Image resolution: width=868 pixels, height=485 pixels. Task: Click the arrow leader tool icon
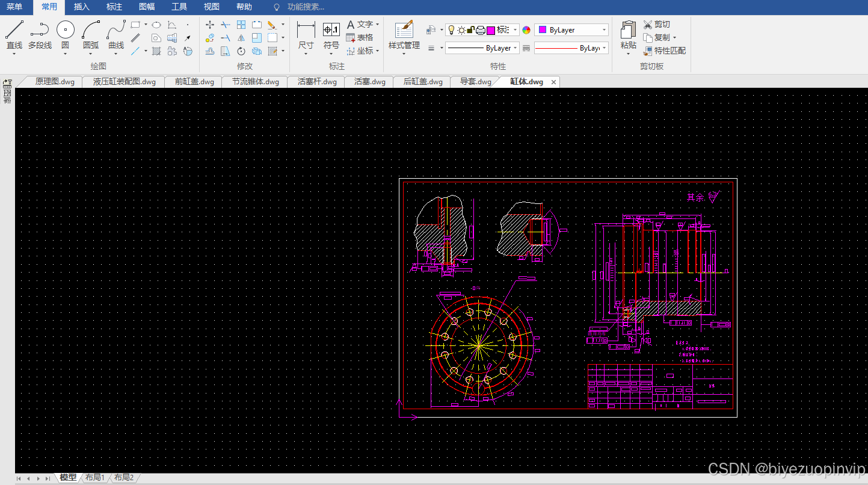click(188, 38)
